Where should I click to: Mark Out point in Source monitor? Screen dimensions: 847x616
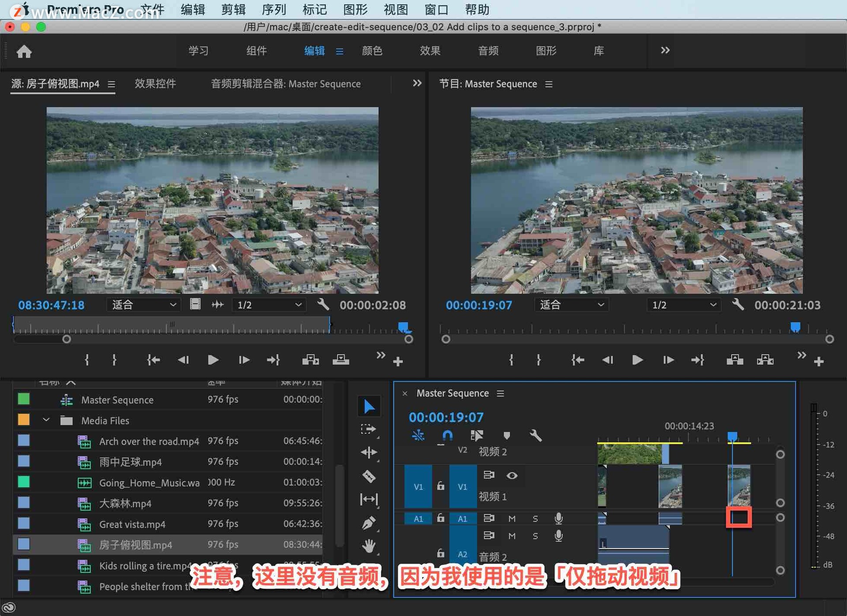[x=114, y=360]
